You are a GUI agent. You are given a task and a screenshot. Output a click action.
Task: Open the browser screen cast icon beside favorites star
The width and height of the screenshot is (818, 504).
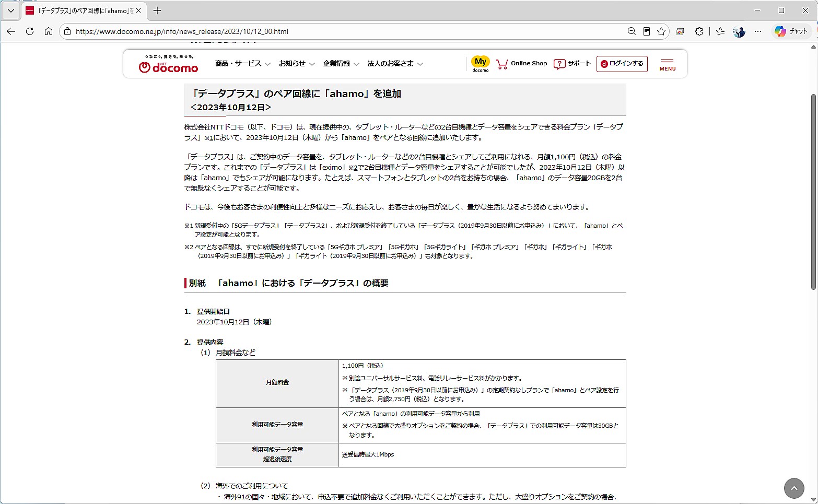point(680,31)
